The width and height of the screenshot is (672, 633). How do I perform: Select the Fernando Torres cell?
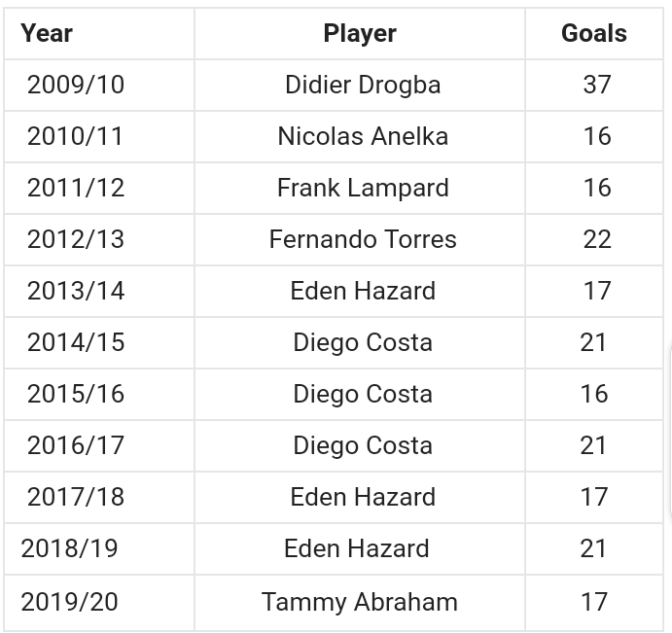tap(362, 239)
